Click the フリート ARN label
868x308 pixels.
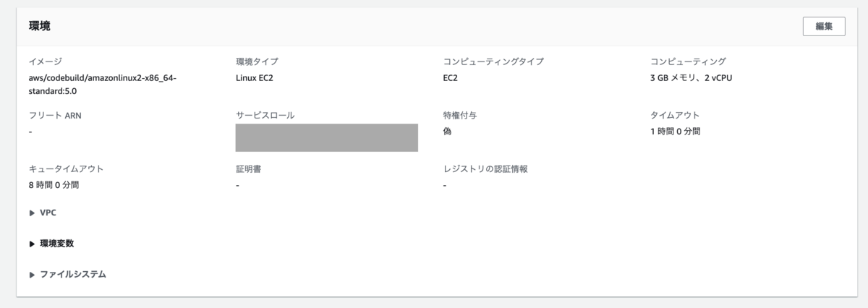pyautogui.click(x=50, y=115)
